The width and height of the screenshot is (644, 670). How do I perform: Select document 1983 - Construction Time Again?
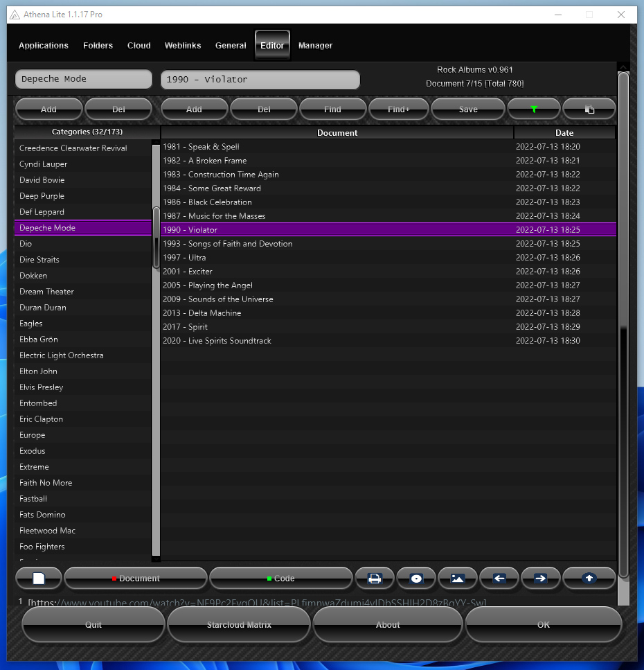tap(388, 175)
